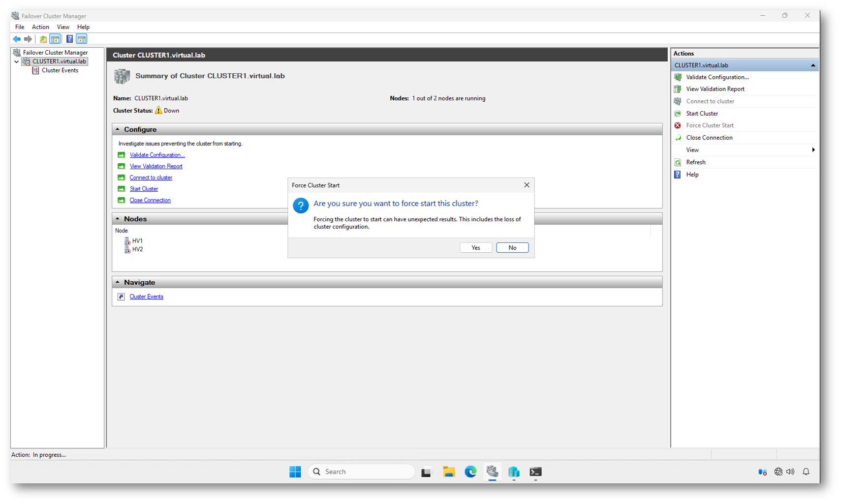
Task: Confirm force start by clicking Yes
Action: click(475, 248)
